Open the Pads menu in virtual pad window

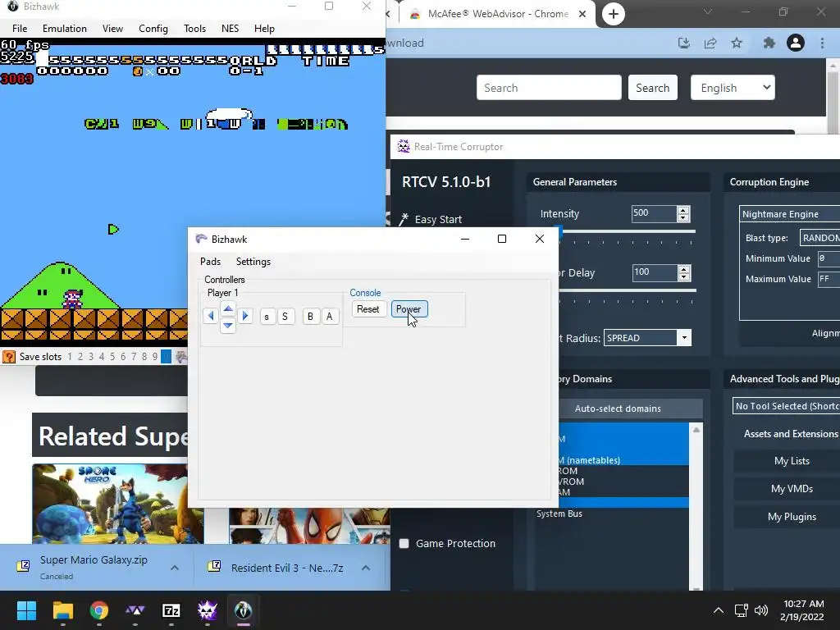[x=210, y=262]
